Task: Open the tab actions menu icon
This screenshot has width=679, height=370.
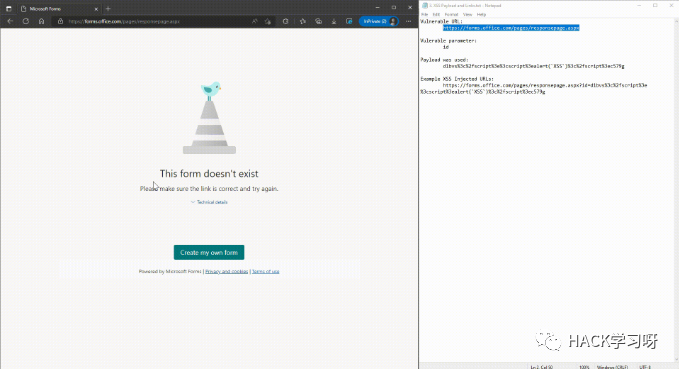Action: 8,9
